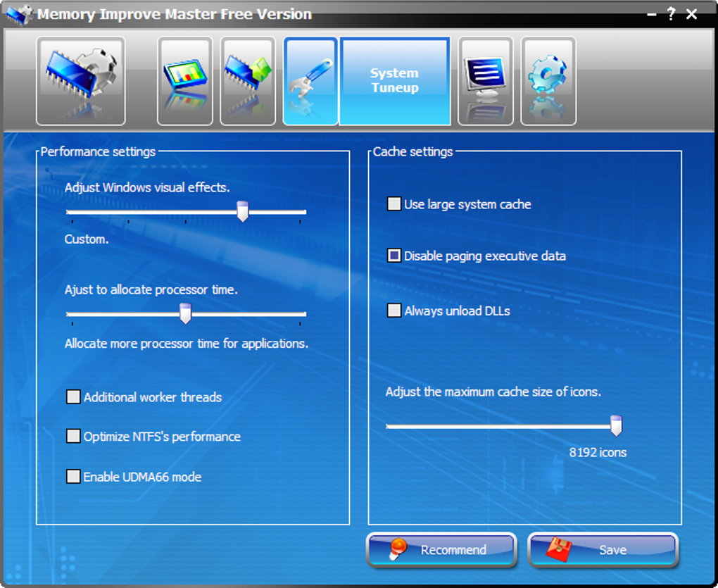Click the Recommend button

point(441,549)
